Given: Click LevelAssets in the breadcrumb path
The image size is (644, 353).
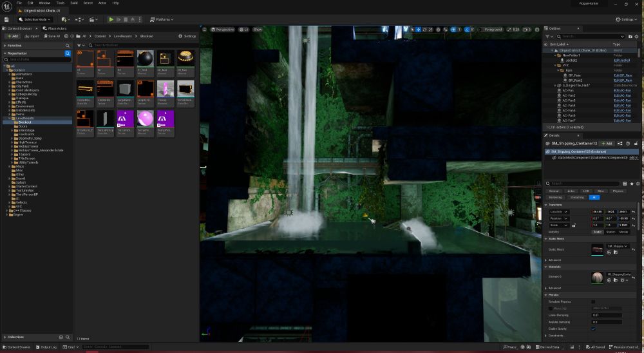Looking at the screenshot, I should click(x=123, y=36).
